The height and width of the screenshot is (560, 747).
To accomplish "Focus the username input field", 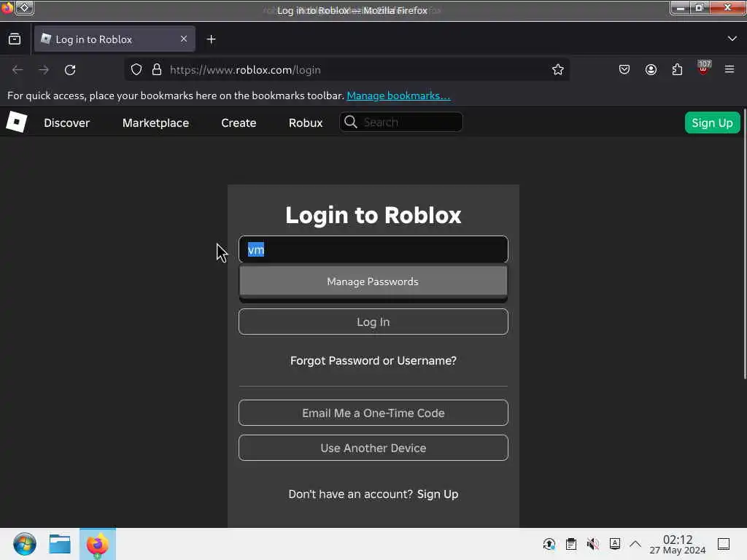I will pyautogui.click(x=373, y=249).
